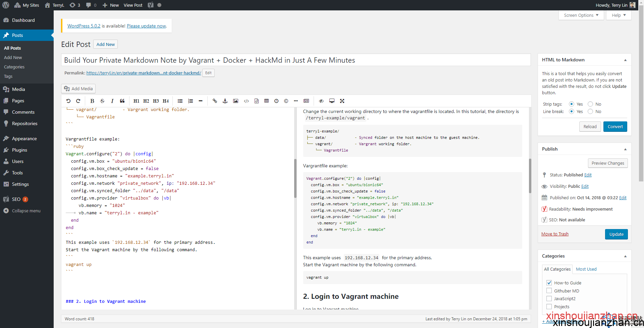
Task: Apply strikethrough formatting
Action: coord(102,101)
